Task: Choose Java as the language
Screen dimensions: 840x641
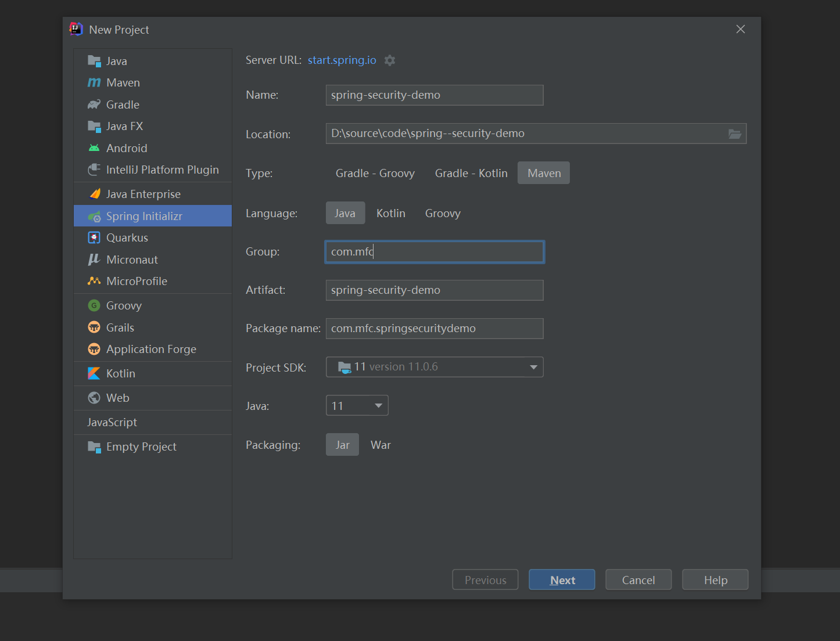Action: [345, 213]
